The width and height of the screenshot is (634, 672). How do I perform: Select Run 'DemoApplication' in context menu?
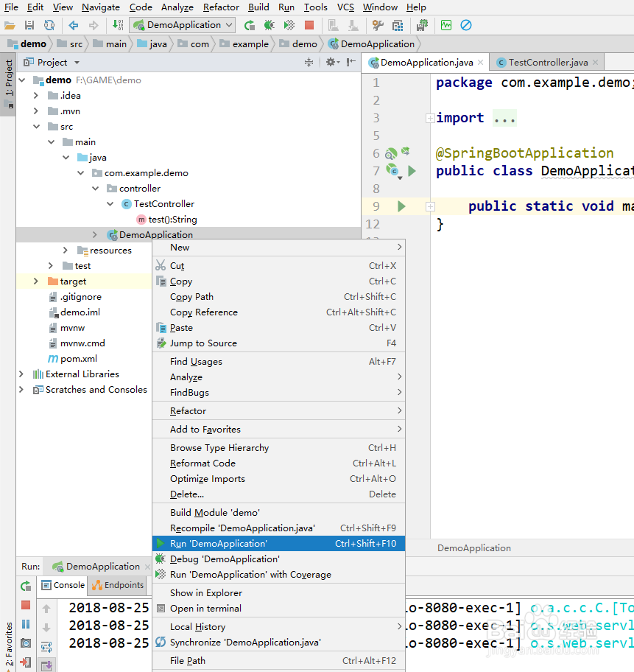point(278,544)
